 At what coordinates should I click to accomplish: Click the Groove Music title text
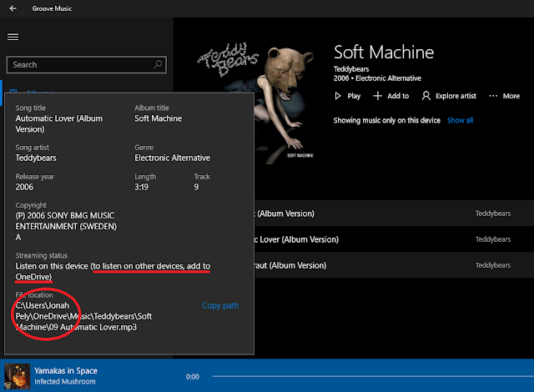52,8
